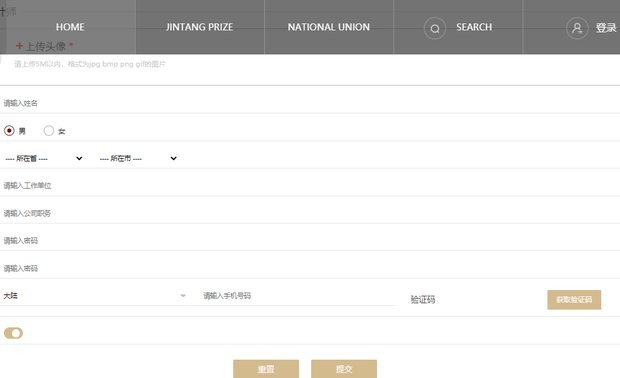This screenshot has width=620, height=378.
Task: Focus the second 请输入密码 confirm field
Action: pos(310,268)
